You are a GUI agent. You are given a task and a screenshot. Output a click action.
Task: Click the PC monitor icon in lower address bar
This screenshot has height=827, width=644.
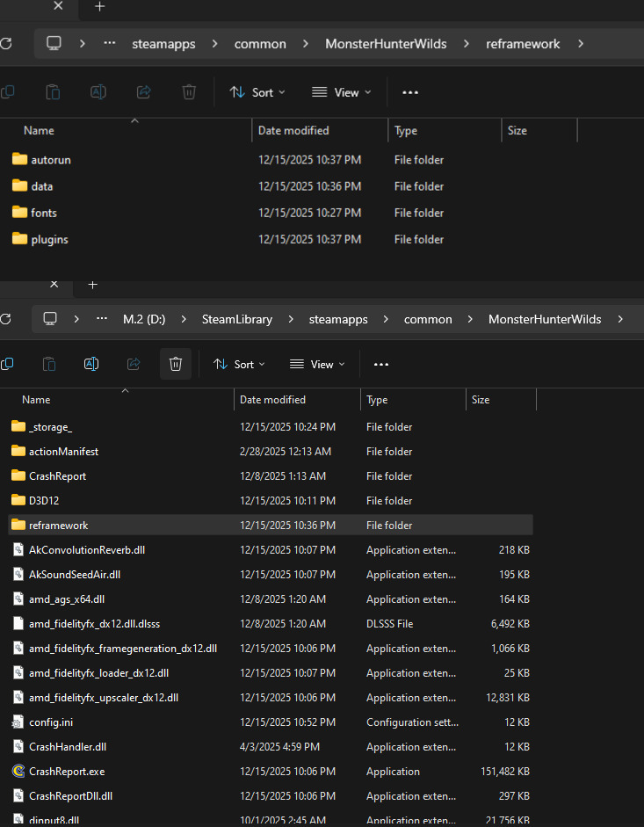pos(50,319)
